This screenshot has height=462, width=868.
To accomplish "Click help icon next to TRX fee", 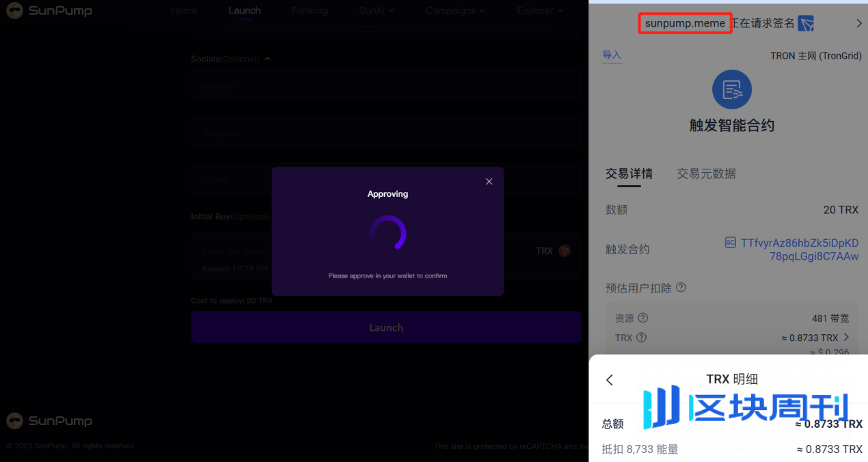I will (641, 338).
